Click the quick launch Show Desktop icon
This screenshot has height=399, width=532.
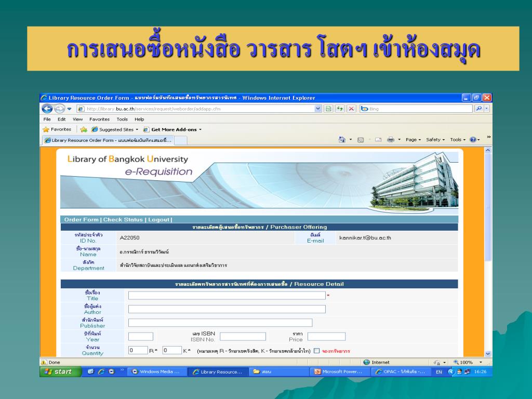tap(90, 372)
